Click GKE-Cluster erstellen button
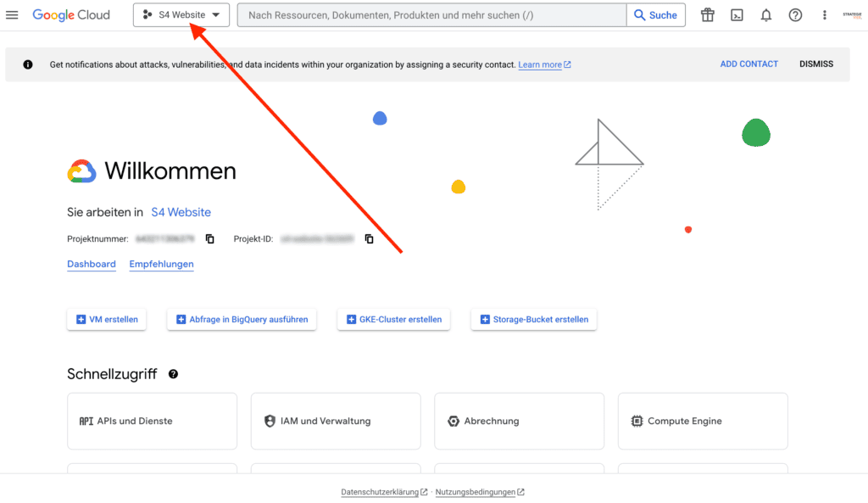Viewport: 868px width, 503px height. coord(393,320)
